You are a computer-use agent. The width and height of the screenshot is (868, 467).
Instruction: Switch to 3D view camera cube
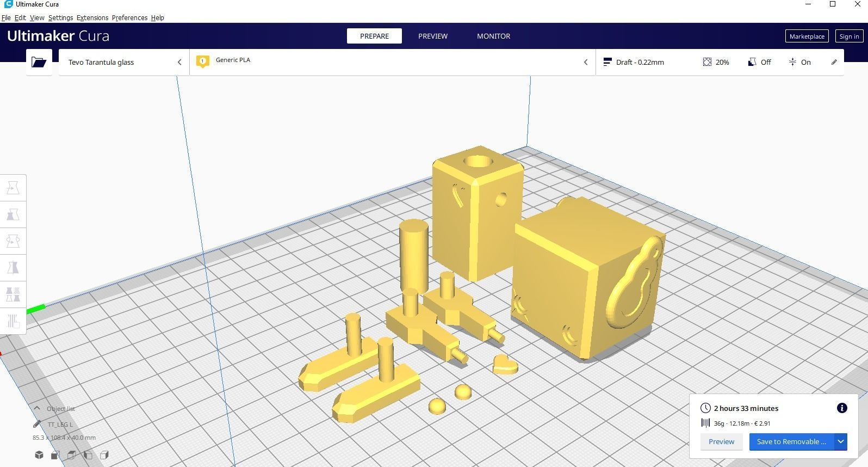(39, 455)
